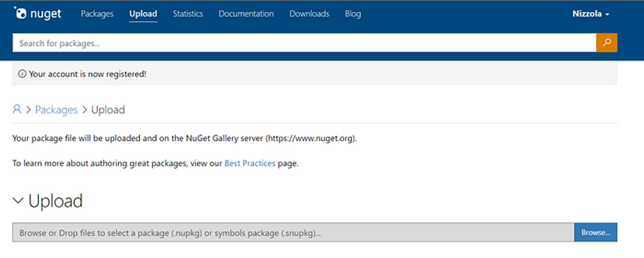Click the Packages breadcrumb link
This screenshot has height=258, width=644.
(x=56, y=110)
